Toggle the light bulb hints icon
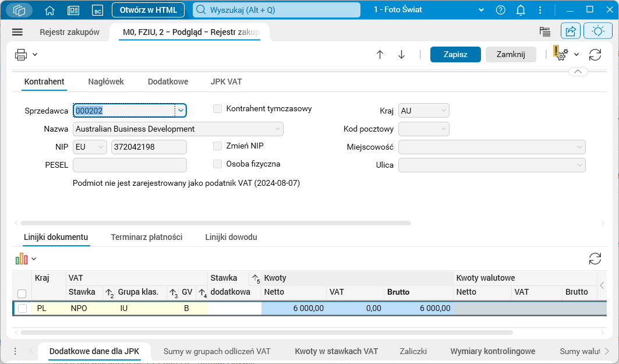 [x=597, y=31]
